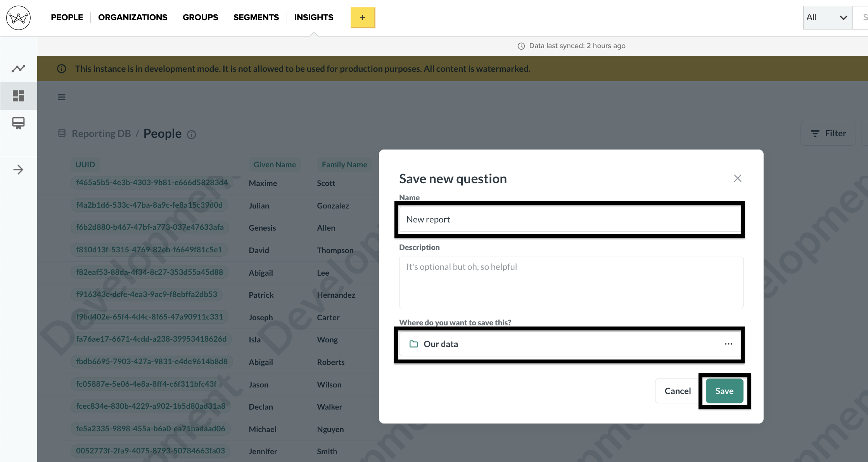Image resolution: width=868 pixels, height=462 pixels.
Task: Open the collection picker ellipsis
Action: click(x=728, y=344)
